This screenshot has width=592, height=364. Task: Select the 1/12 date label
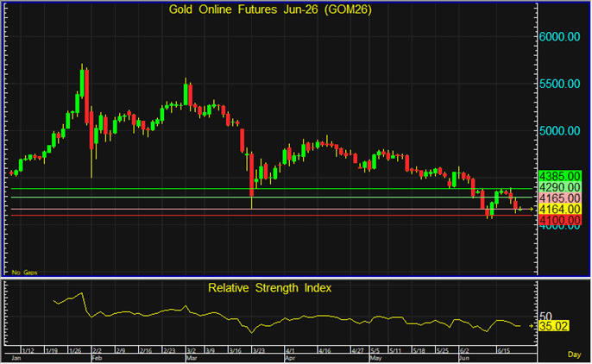[28, 351]
